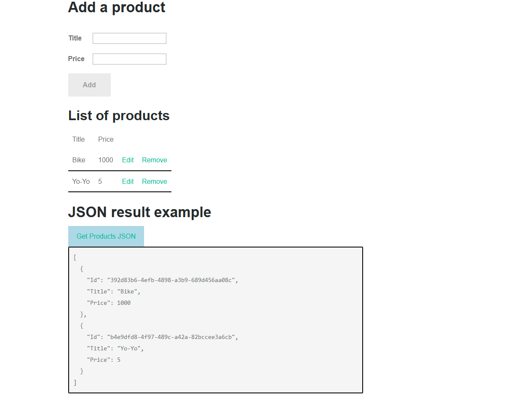
Task: Select the Bike title cell in the products table
Action: (79, 160)
